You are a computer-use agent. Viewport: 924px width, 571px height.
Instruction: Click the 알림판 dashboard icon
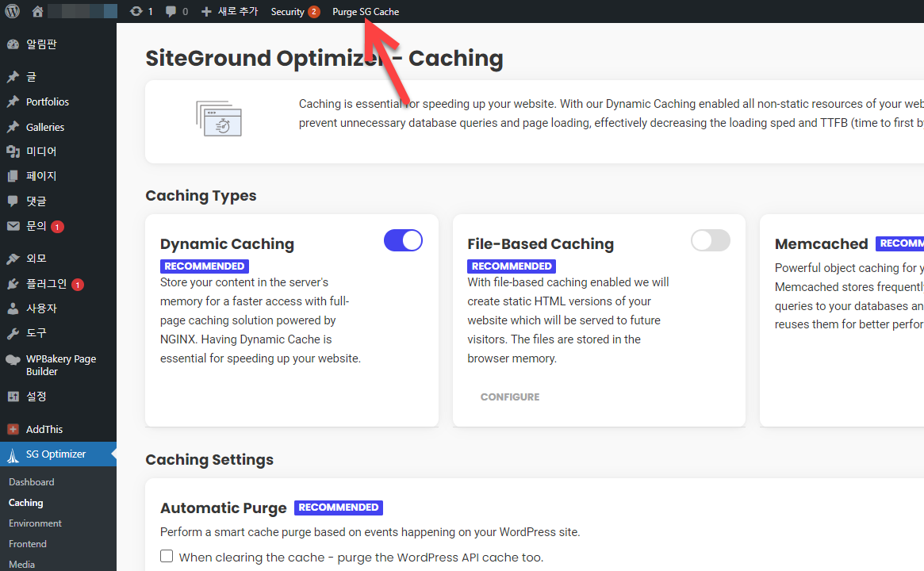click(x=13, y=44)
